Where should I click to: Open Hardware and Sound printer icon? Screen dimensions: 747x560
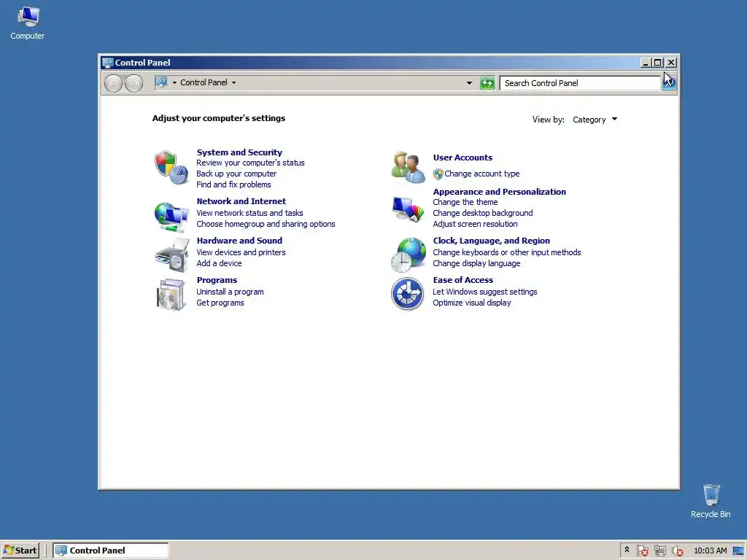(171, 255)
